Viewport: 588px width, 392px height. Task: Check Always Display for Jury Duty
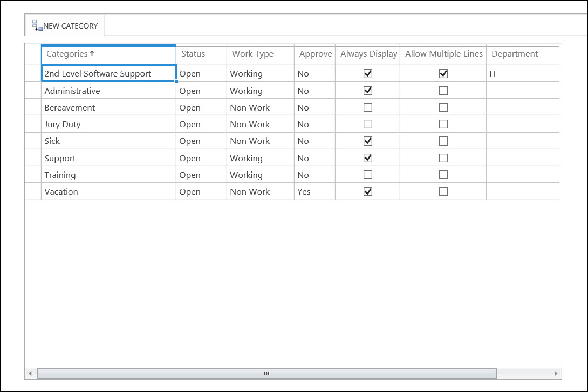368,124
